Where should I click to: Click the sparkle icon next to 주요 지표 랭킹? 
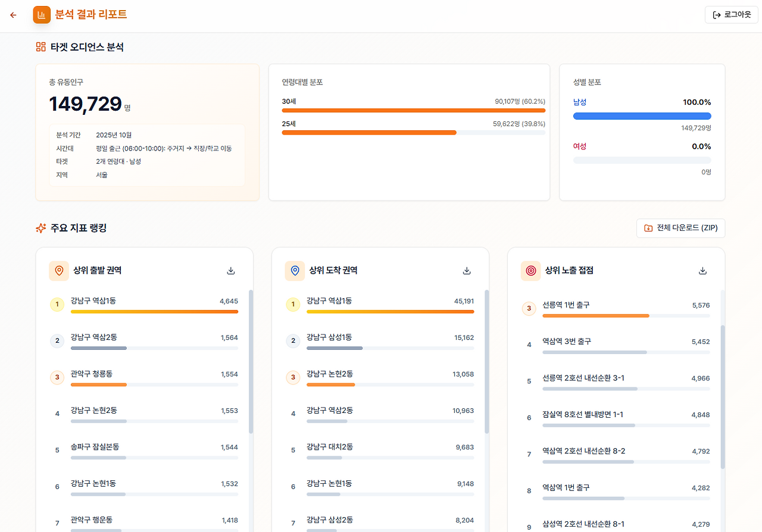pyautogui.click(x=41, y=228)
